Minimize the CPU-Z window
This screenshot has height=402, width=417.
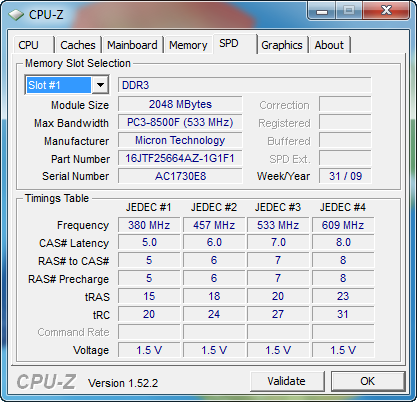pos(322,11)
